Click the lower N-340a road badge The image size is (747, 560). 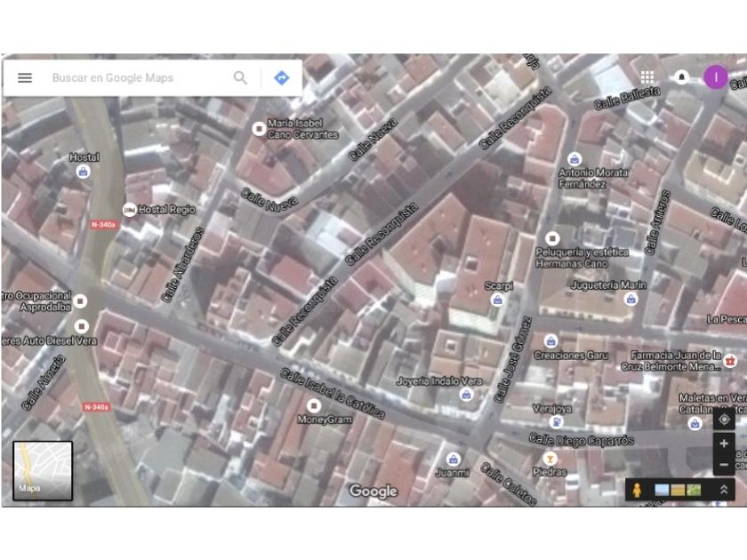click(97, 407)
